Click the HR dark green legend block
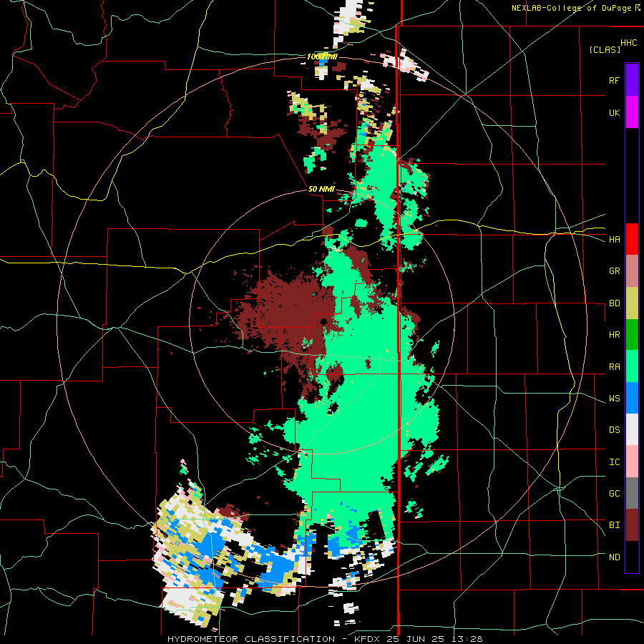Viewport: 644px width, 644px height. tap(632, 335)
